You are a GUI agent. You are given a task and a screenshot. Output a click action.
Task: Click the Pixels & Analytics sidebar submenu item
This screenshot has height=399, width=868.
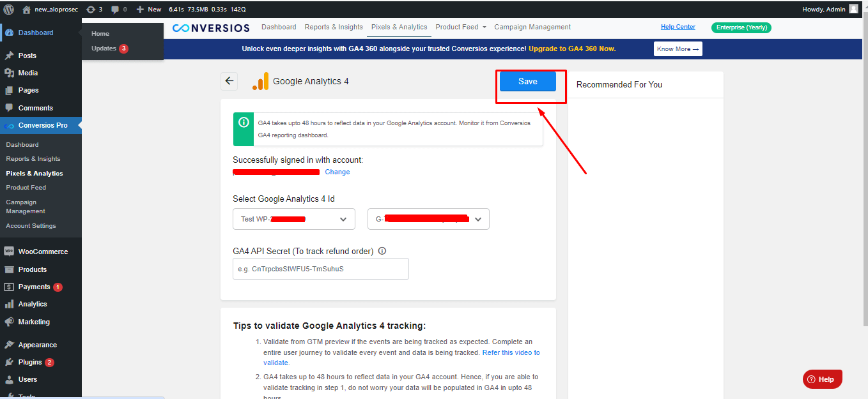pos(35,174)
